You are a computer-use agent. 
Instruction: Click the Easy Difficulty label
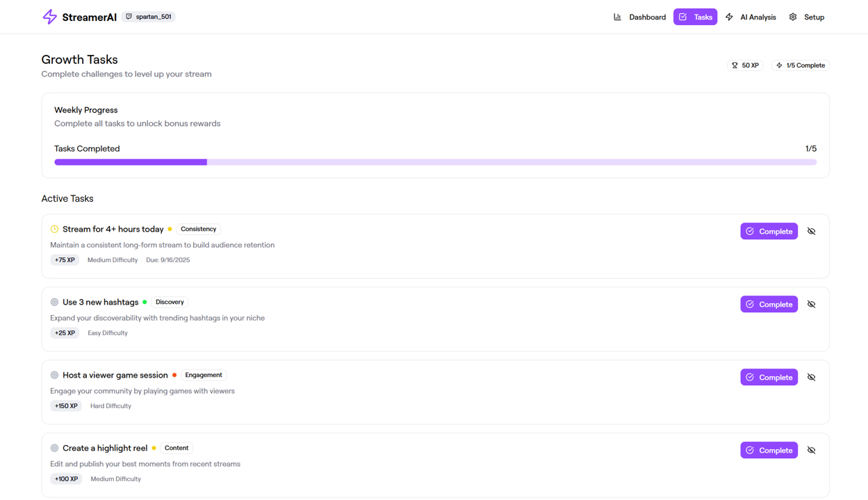[108, 333]
